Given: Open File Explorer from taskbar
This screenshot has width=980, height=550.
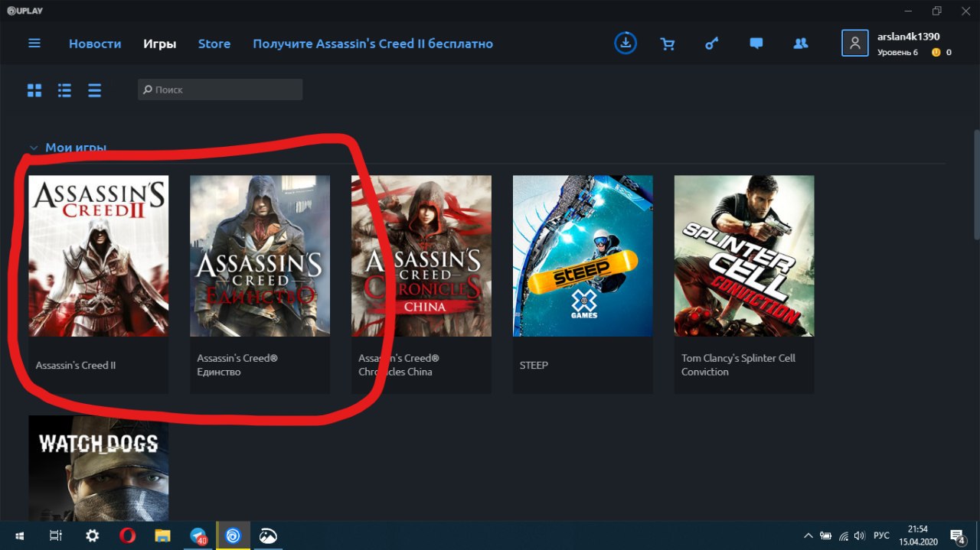Looking at the screenshot, I should click(x=162, y=535).
